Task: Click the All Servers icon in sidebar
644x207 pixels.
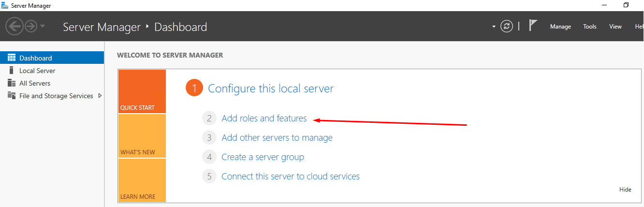Action: coord(12,83)
